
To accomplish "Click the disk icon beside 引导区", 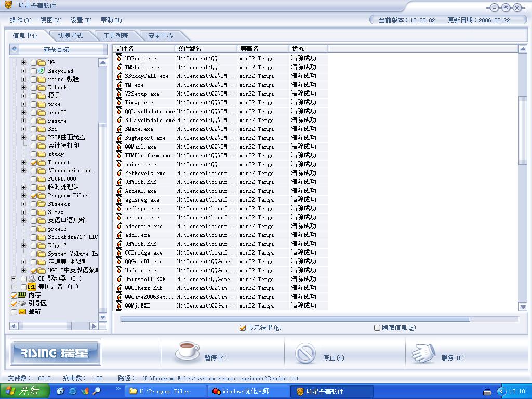I will point(22,303).
